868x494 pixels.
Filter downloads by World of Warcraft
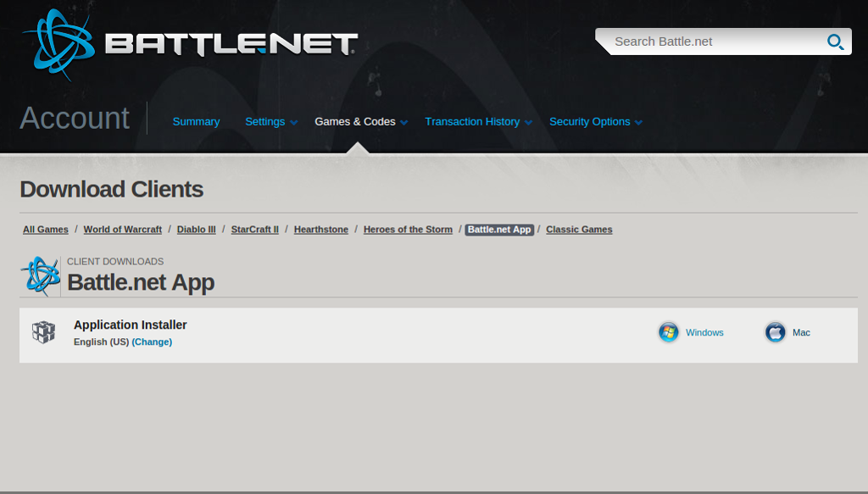coord(122,230)
